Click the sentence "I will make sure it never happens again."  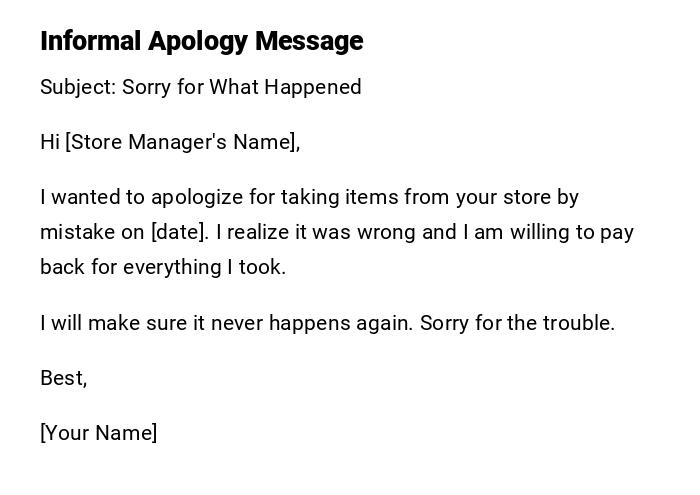click(226, 323)
